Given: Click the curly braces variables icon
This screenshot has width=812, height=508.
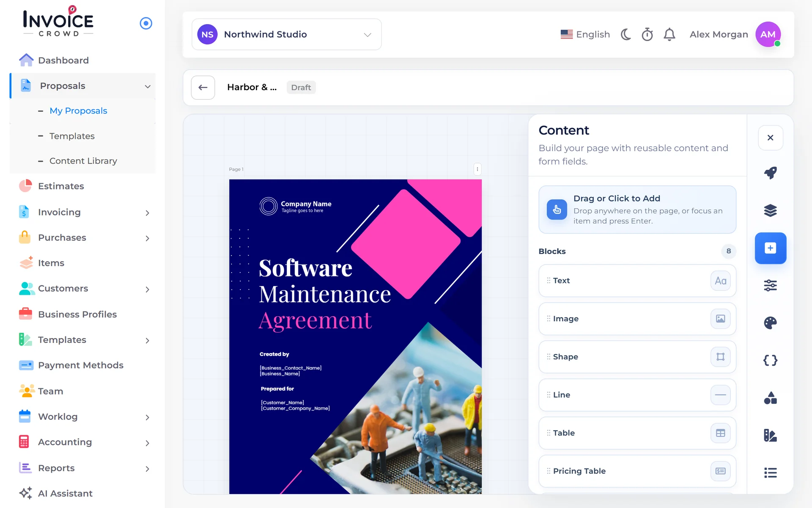Looking at the screenshot, I should click(x=770, y=360).
